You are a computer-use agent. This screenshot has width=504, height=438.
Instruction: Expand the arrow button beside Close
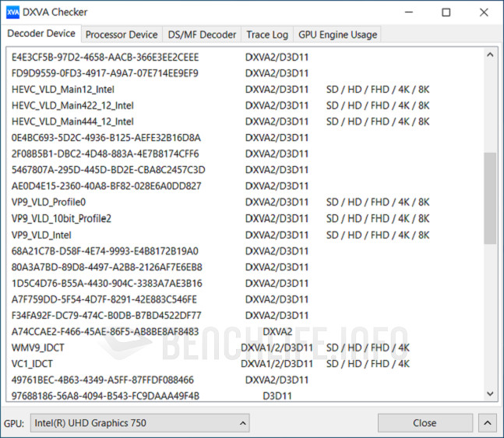point(488,423)
